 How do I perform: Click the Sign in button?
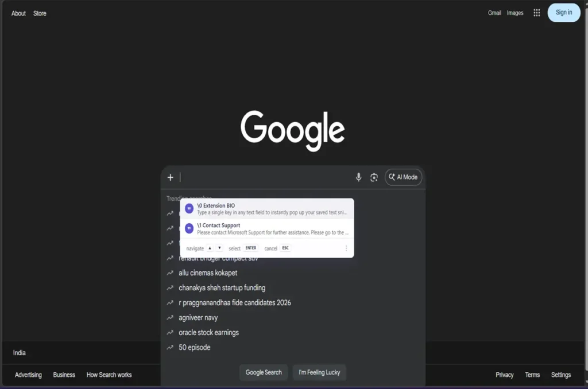pyautogui.click(x=563, y=12)
